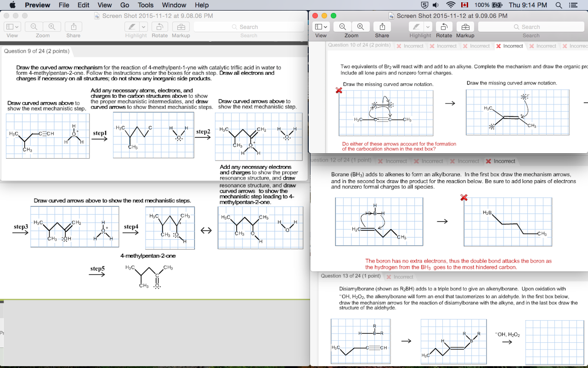Open the Edit menu
Image resolution: width=588 pixels, height=368 pixels.
[x=83, y=5]
